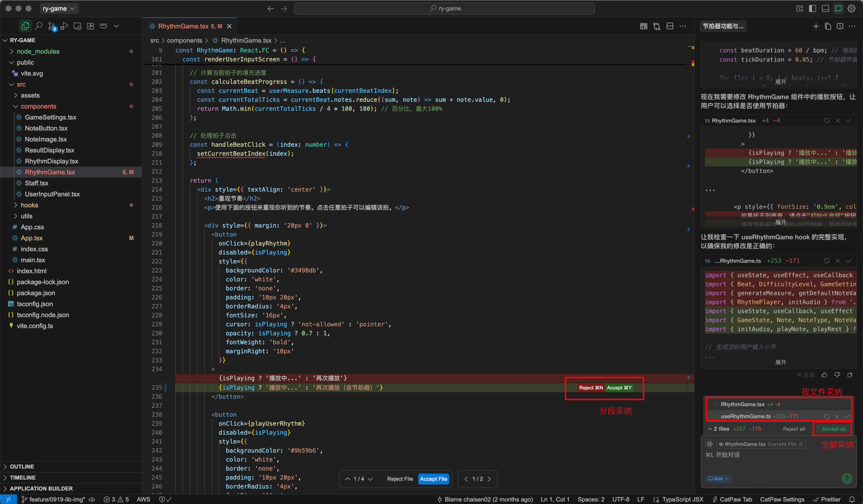
Task: Click the green send arrow button
Action: coord(847,479)
